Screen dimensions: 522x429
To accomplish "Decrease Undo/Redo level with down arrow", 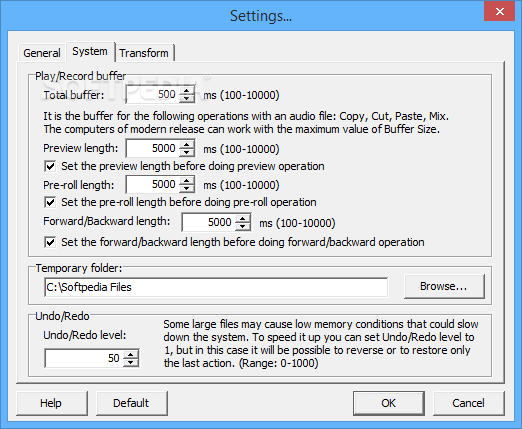I will (x=131, y=362).
